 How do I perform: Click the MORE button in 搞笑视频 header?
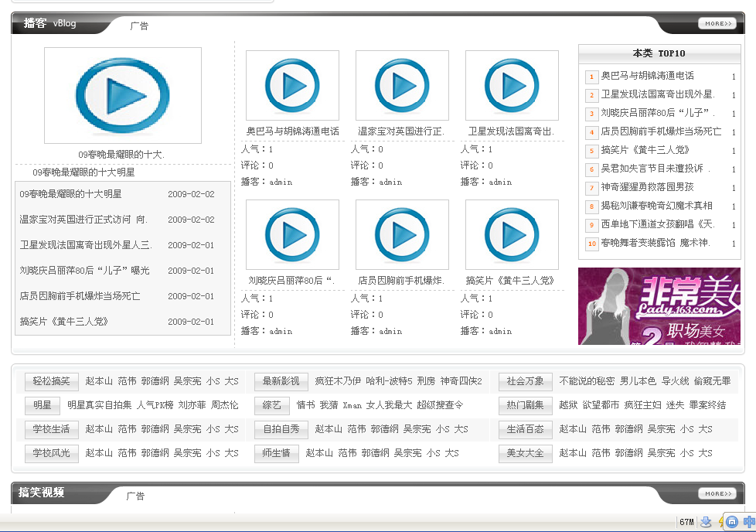coord(717,493)
